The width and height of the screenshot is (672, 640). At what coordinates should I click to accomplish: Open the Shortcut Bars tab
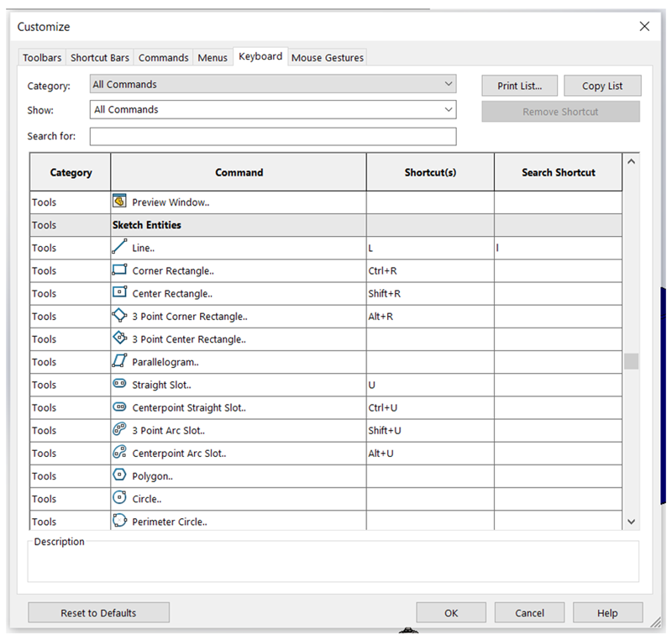coord(100,58)
